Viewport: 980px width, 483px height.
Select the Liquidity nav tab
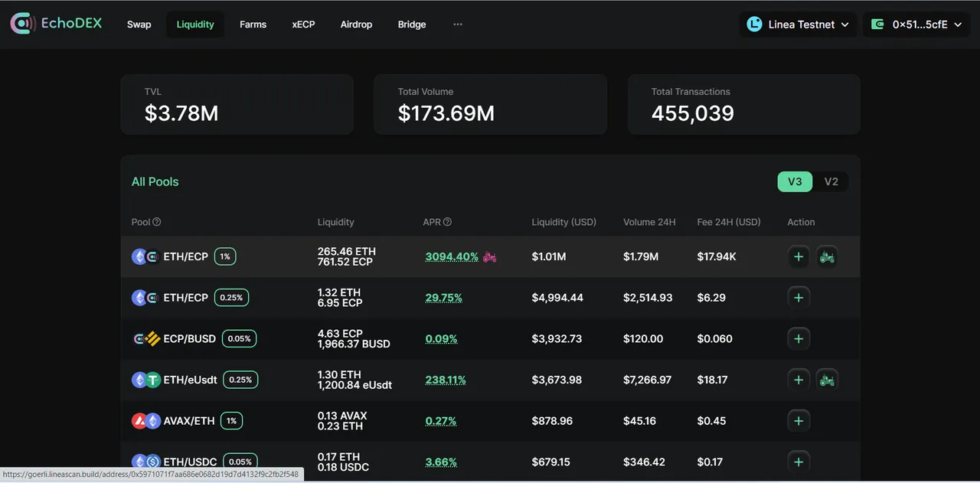(x=195, y=24)
